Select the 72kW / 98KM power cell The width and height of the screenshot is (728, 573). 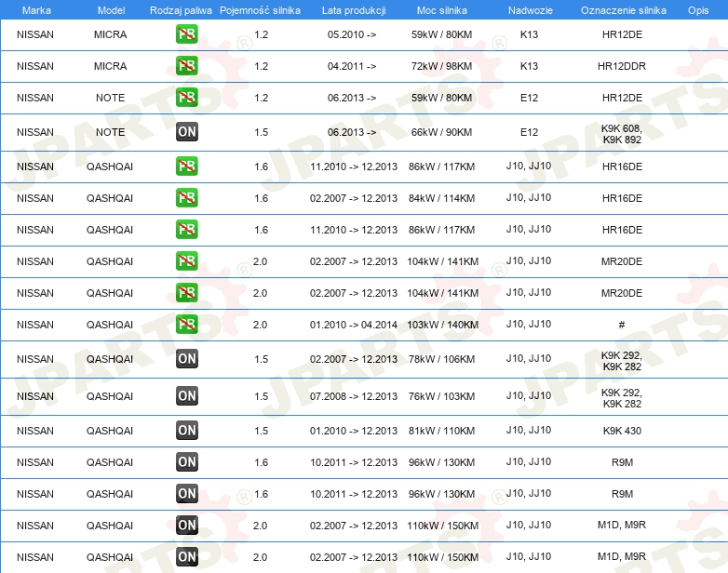(441, 66)
